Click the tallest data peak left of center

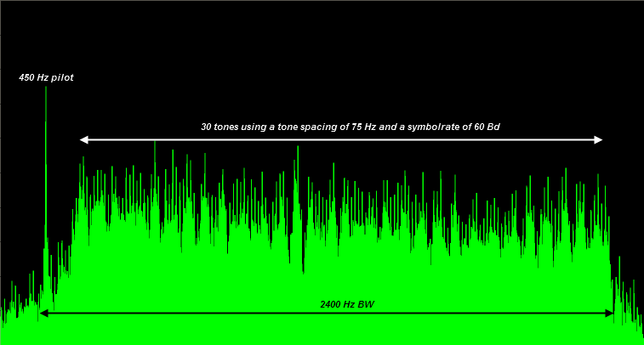[154, 144]
